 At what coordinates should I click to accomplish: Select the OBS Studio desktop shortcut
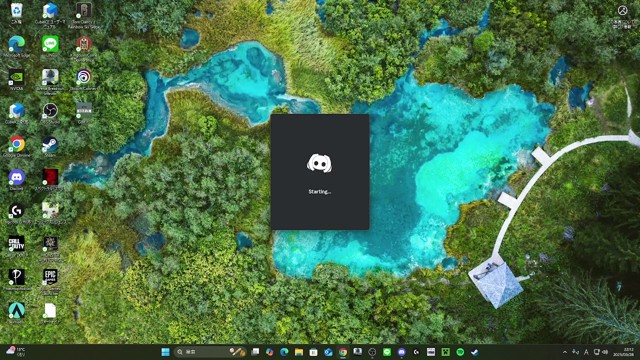click(50, 113)
